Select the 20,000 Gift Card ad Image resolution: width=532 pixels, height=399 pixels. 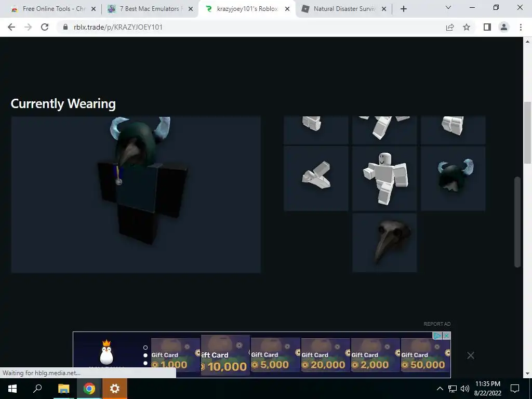[x=325, y=355]
